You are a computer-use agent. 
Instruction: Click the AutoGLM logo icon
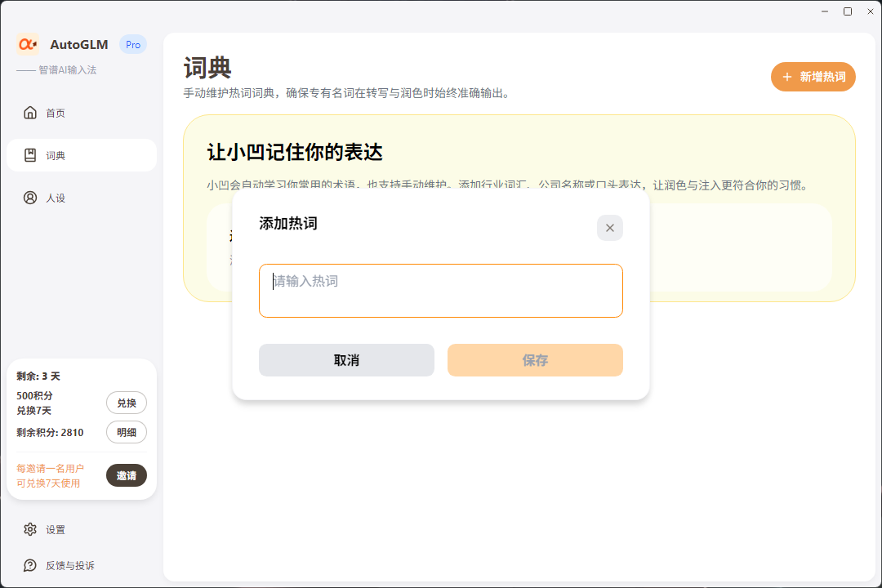(x=28, y=45)
